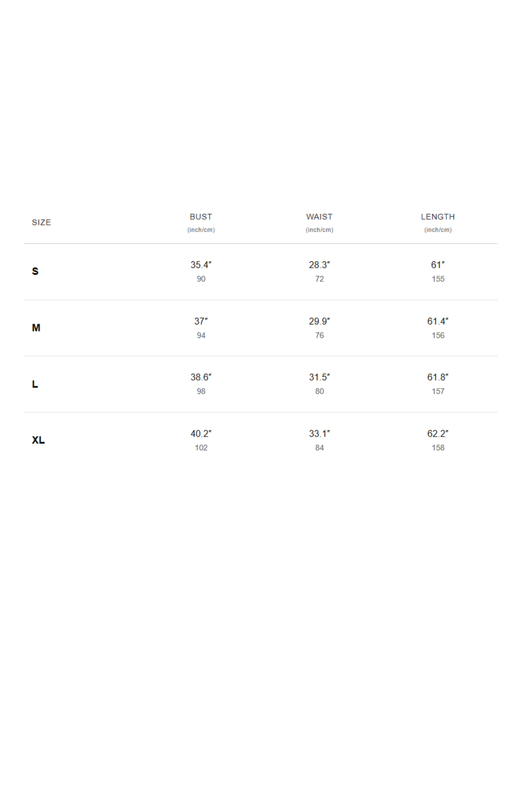Click the 38.6″ bust value for L
Viewport: 532px width, 798px height.
201,377
